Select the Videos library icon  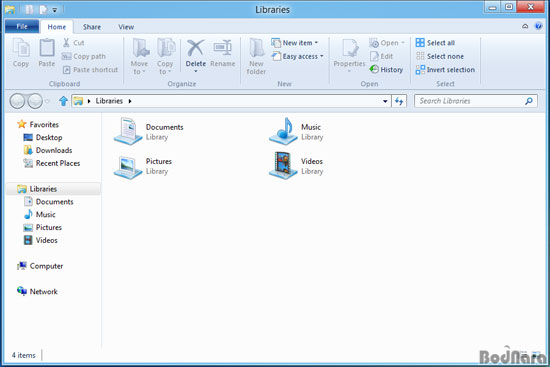tap(283, 166)
